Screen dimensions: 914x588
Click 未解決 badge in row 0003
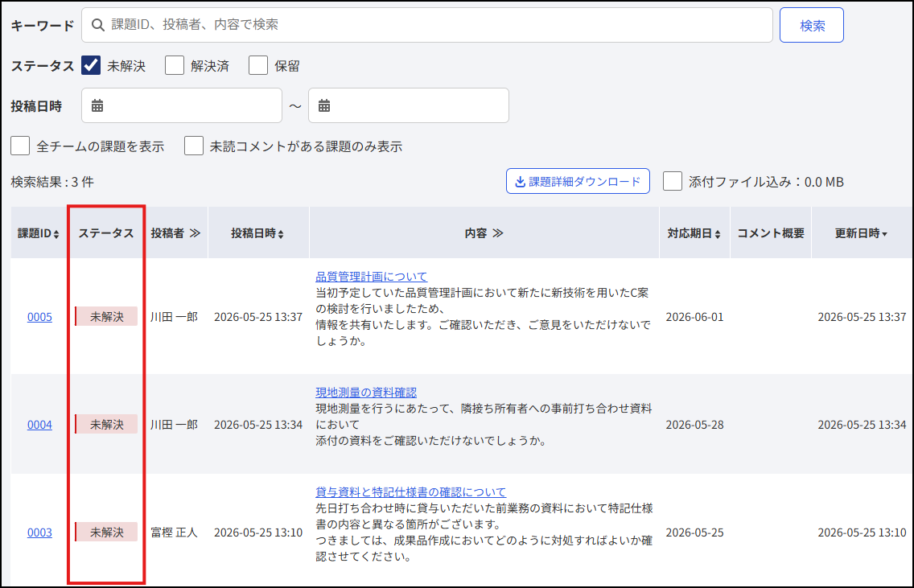pos(107,532)
